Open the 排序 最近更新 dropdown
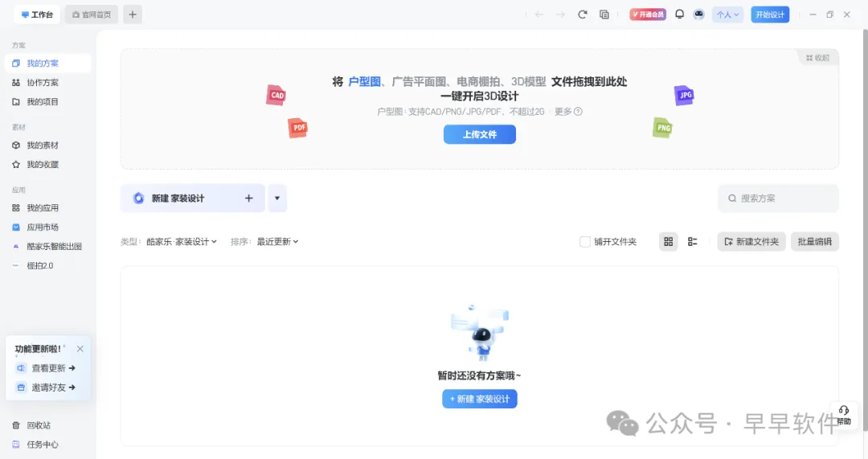This screenshot has width=868, height=459. [x=278, y=241]
